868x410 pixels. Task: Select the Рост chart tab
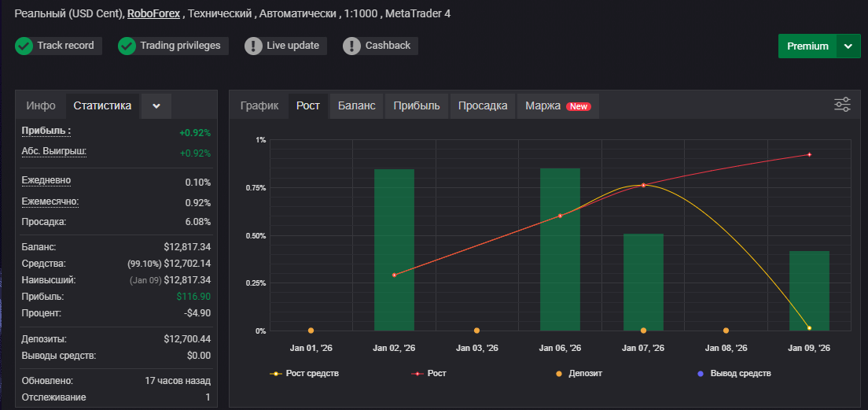pyautogui.click(x=308, y=105)
